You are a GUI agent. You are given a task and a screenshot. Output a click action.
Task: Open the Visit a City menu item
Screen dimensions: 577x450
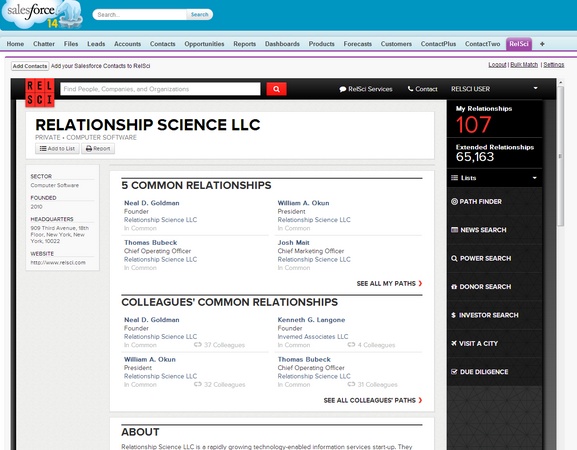[x=495, y=343]
